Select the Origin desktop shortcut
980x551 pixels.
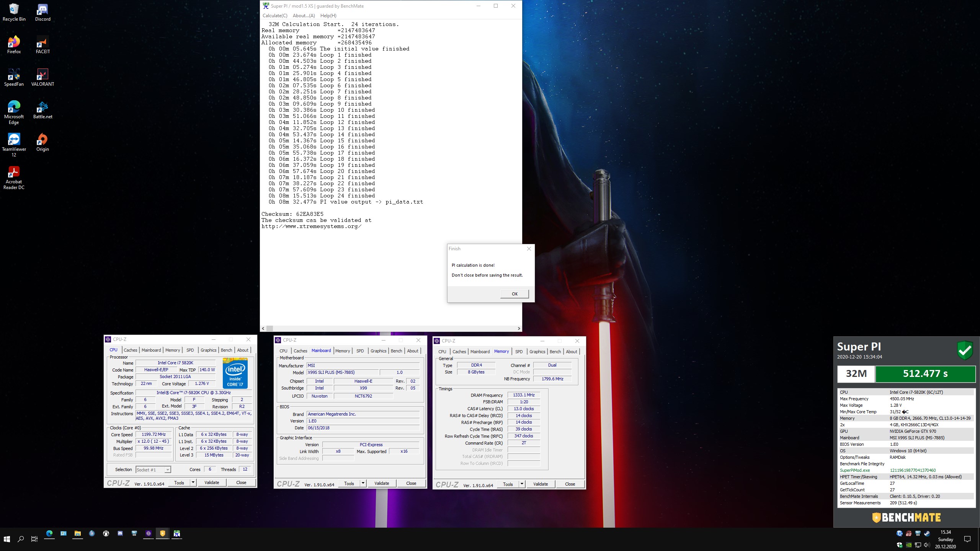coord(42,142)
